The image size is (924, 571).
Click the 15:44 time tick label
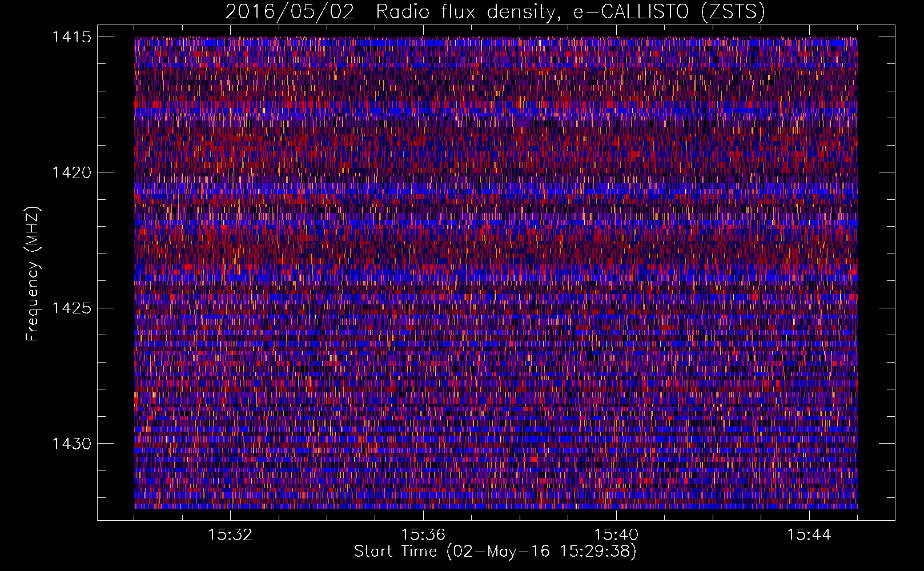click(809, 534)
